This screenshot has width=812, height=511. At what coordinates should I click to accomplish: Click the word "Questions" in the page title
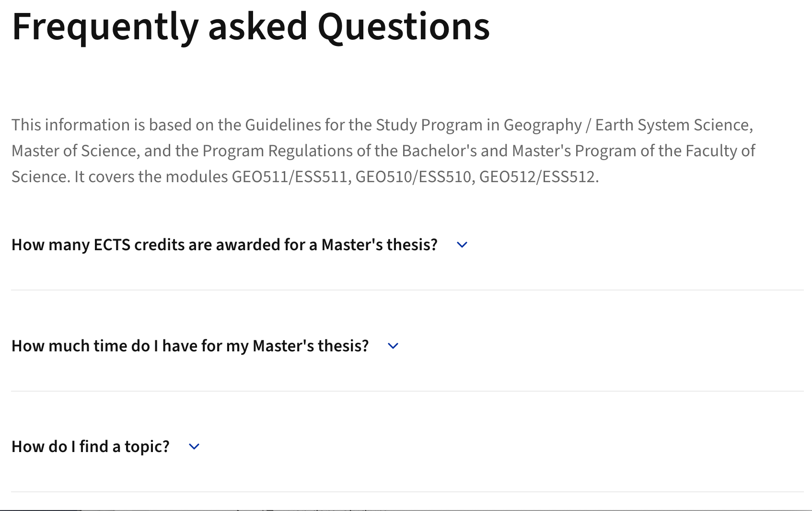404,27
